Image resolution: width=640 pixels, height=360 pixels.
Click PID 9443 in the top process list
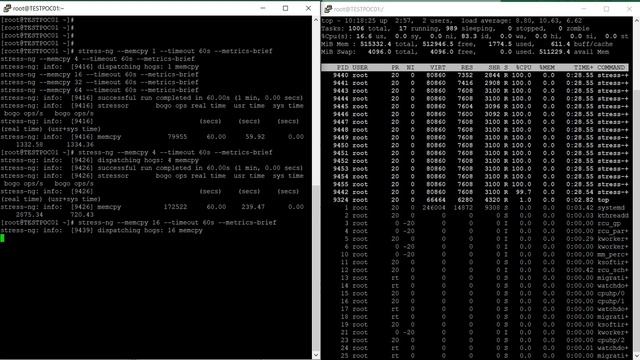340,91
